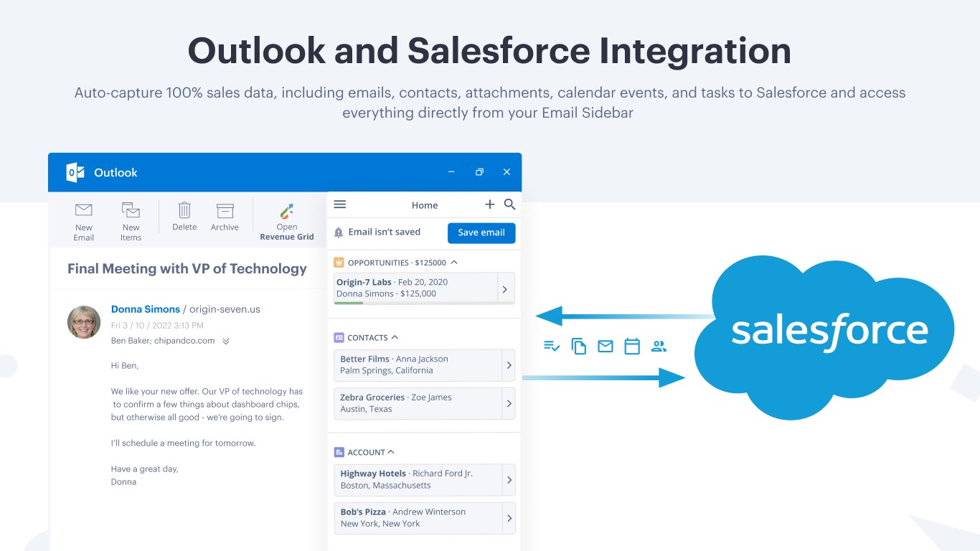The width and height of the screenshot is (980, 551).
Task: Click the bell icon beside Email isn't saved
Action: 339,232
